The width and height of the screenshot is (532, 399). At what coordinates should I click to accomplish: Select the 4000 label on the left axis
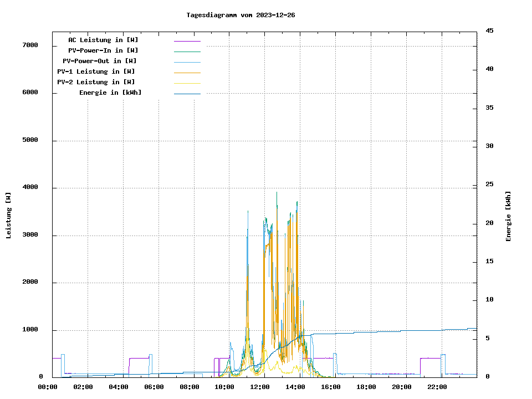tap(30, 188)
